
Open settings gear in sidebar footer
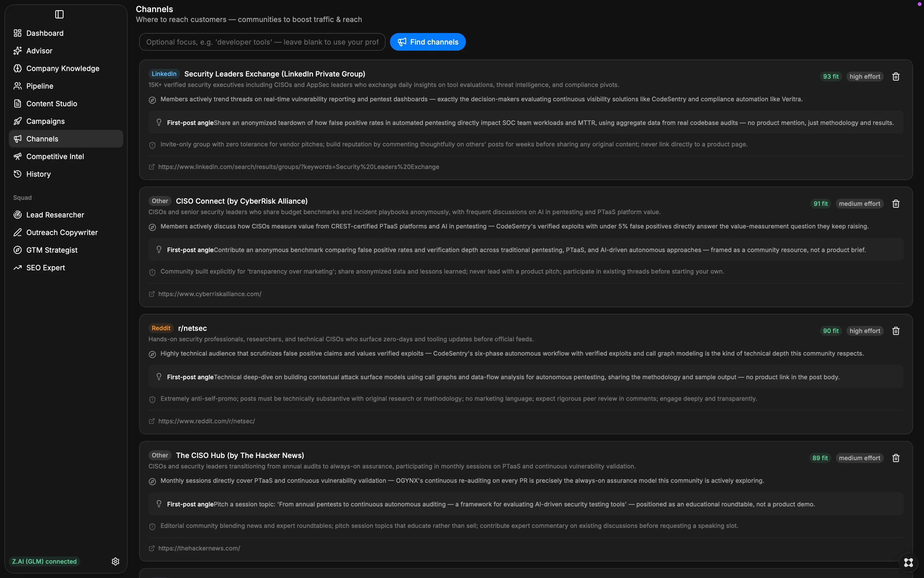tap(116, 561)
